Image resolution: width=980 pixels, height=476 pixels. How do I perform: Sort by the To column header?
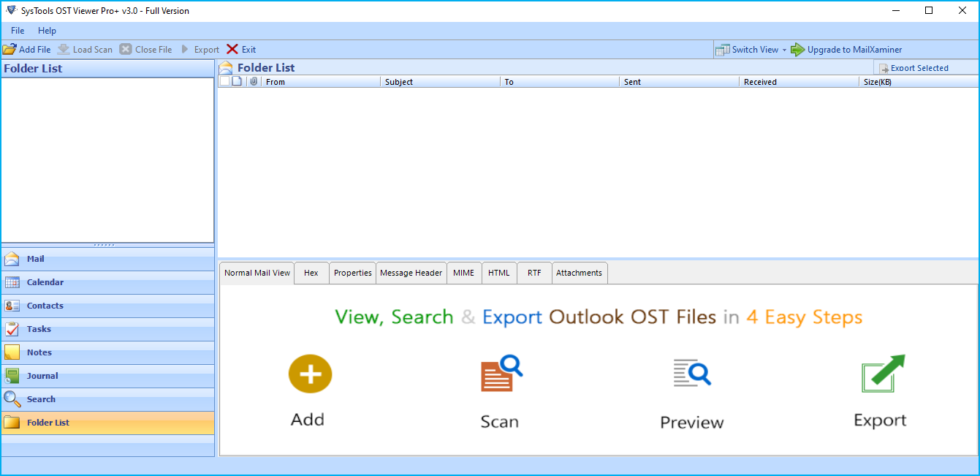pyautogui.click(x=561, y=82)
